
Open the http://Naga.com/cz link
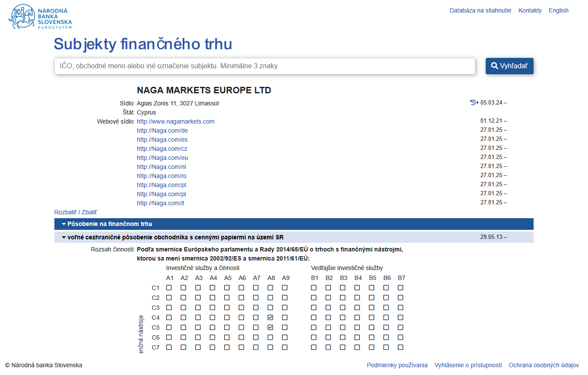pyautogui.click(x=162, y=149)
